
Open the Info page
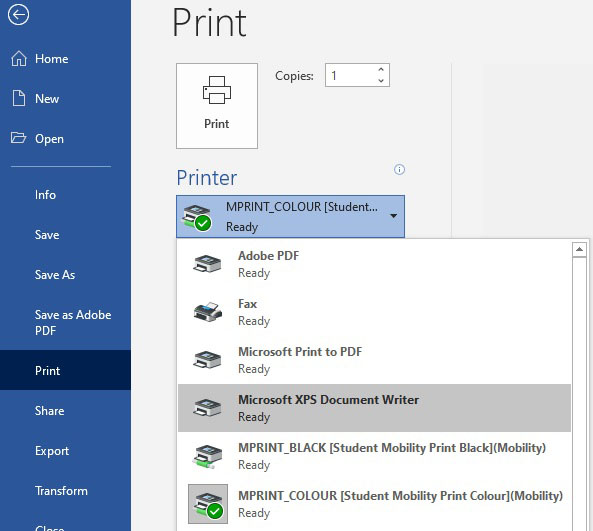pos(65,195)
